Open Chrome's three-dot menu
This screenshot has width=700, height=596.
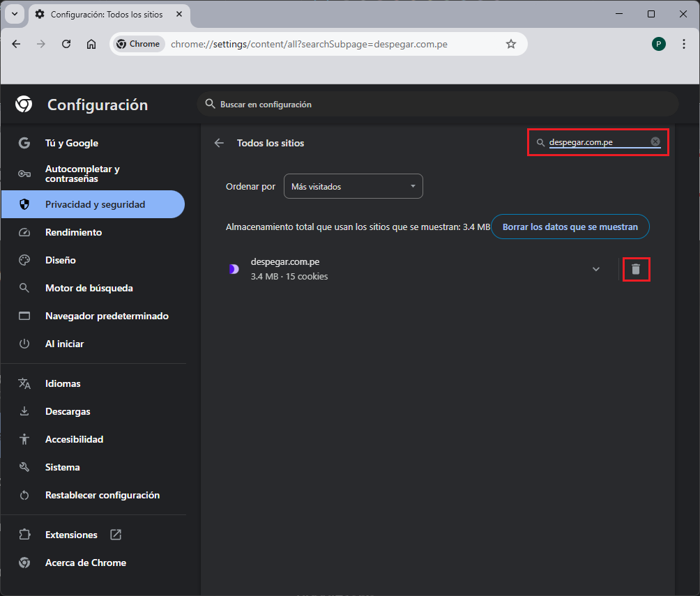pos(683,44)
